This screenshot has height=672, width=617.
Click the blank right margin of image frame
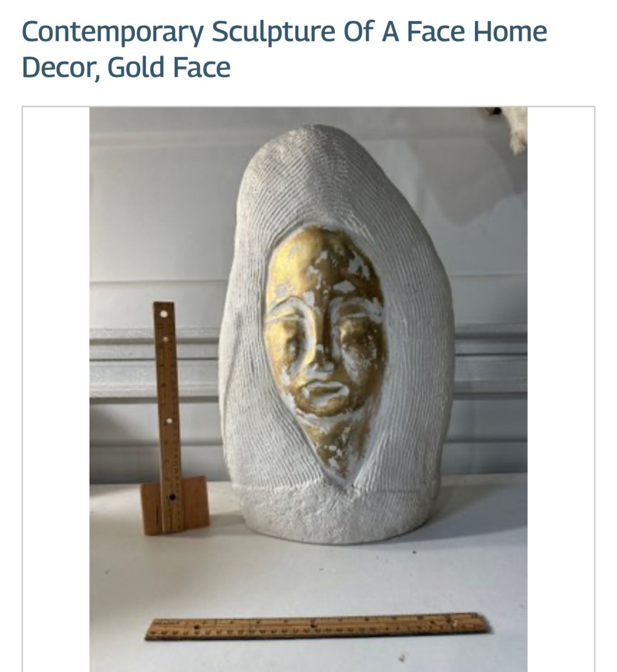click(x=560, y=389)
